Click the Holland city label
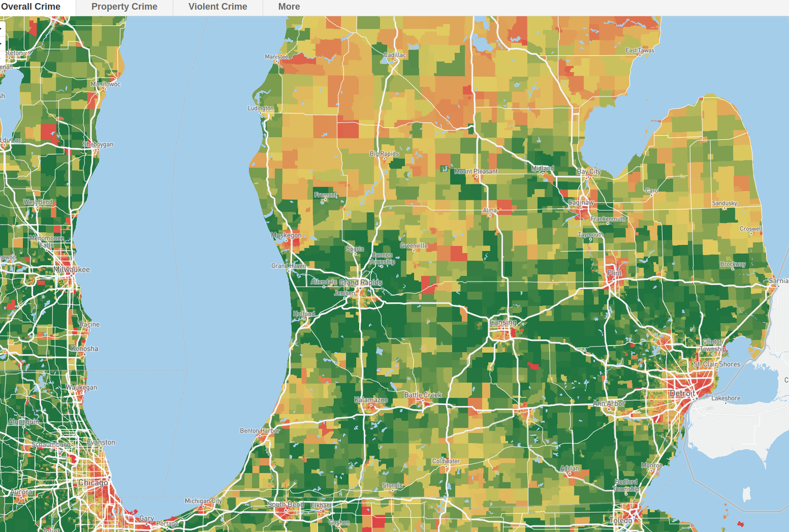Image resolution: width=789 pixels, height=532 pixels. (x=304, y=314)
